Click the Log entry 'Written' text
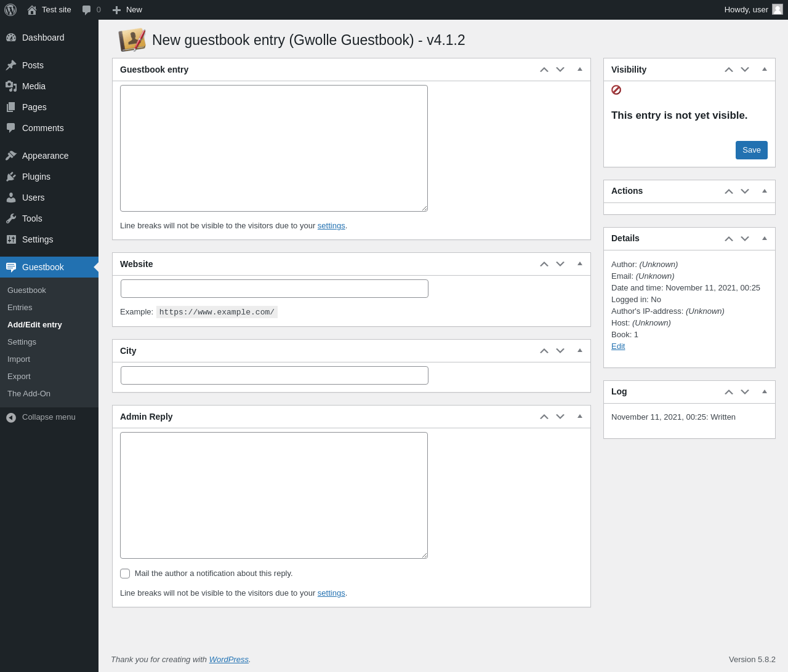This screenshot has height=672, width=788. [723, 417]
